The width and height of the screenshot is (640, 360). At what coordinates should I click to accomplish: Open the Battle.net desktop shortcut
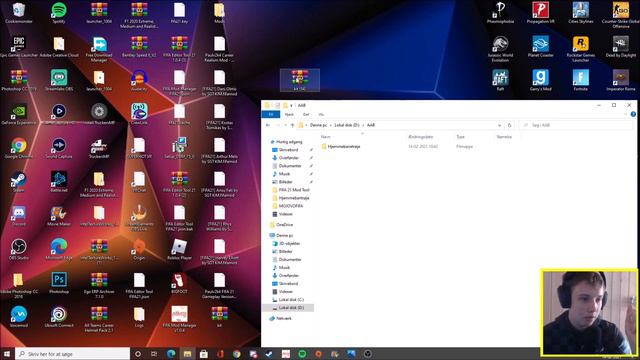pyautogui.click(x=59, y=182)
